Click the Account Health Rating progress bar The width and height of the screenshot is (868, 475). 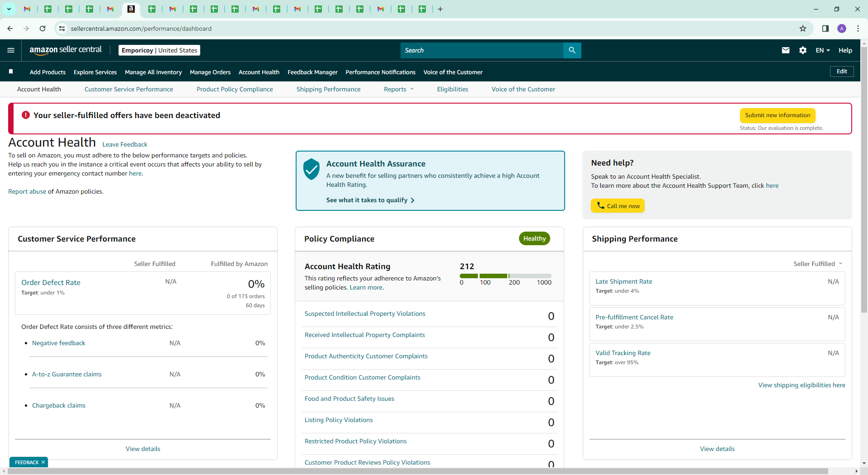click(x=505, y=276)
